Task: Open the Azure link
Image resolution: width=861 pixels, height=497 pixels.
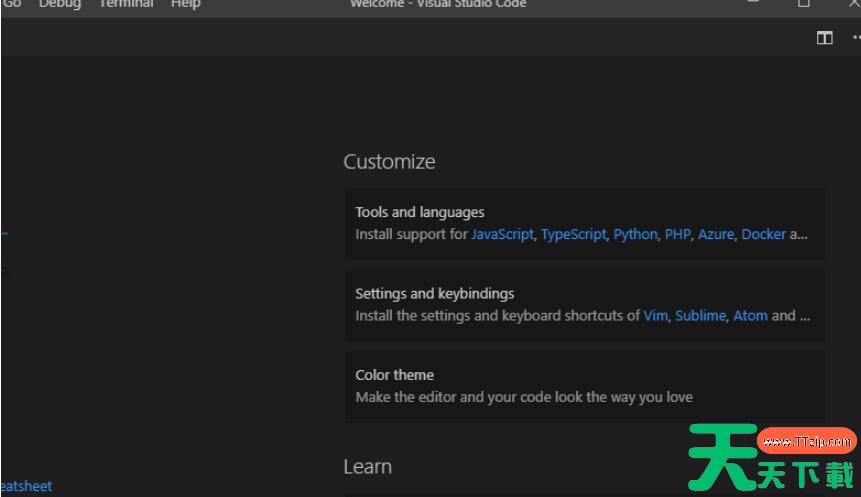Action: 715,234
